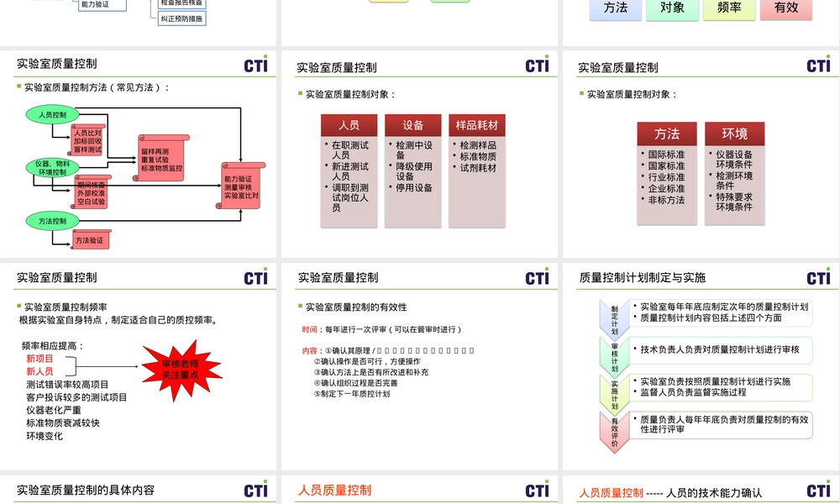Click the text 时间：每年进行一次评审
The height and width of the screenshot is (504, 840).
coord(344,329)
